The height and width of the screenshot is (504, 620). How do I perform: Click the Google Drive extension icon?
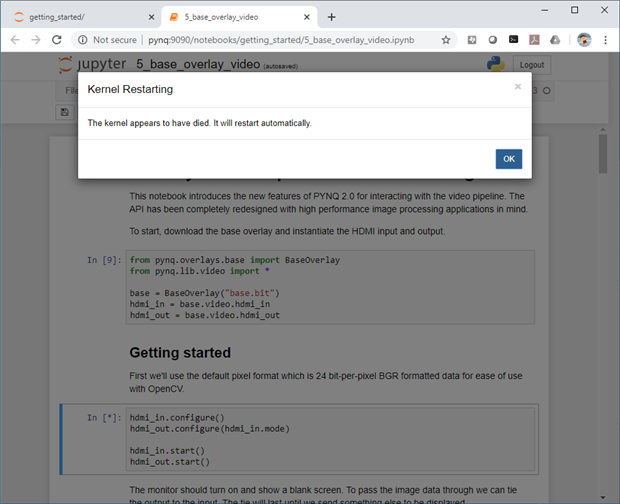pyautogui.click(x=555, y=40)
